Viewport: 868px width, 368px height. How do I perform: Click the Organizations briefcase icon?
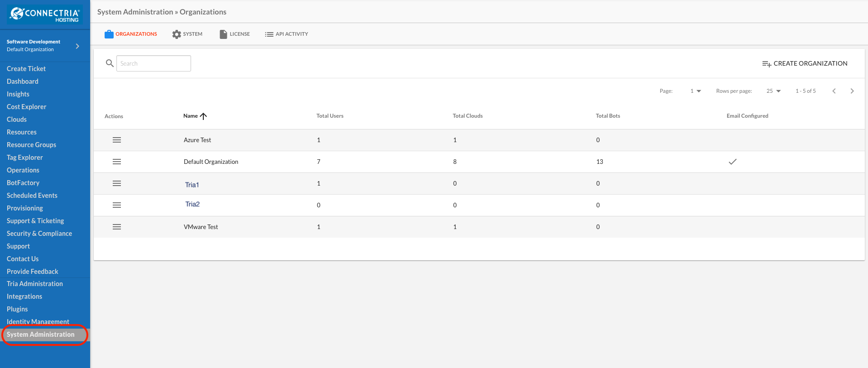tap(109, 34)
